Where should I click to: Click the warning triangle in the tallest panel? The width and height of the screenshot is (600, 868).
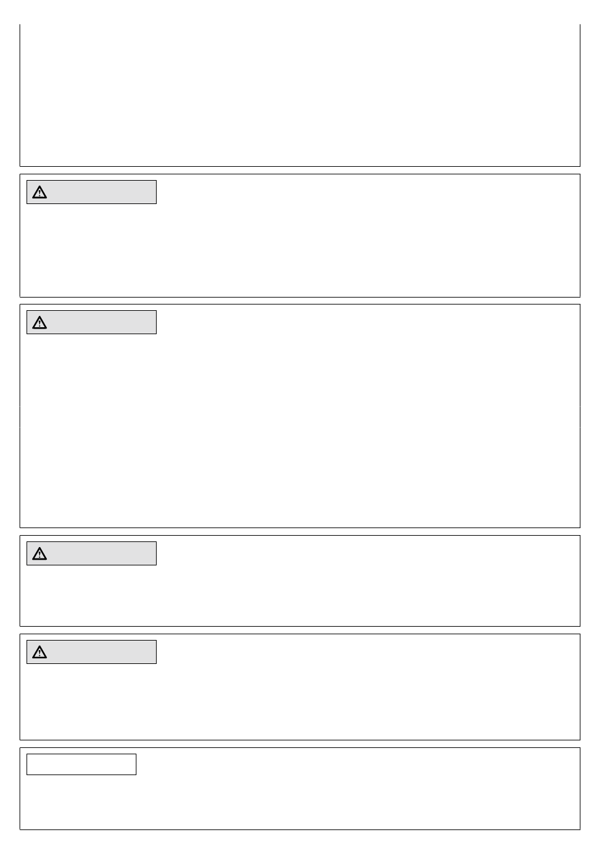click(40, 323)
